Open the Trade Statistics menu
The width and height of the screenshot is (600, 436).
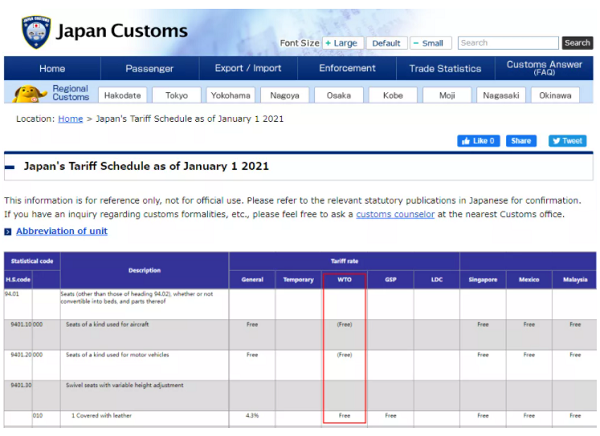click(x=445, y=69)
